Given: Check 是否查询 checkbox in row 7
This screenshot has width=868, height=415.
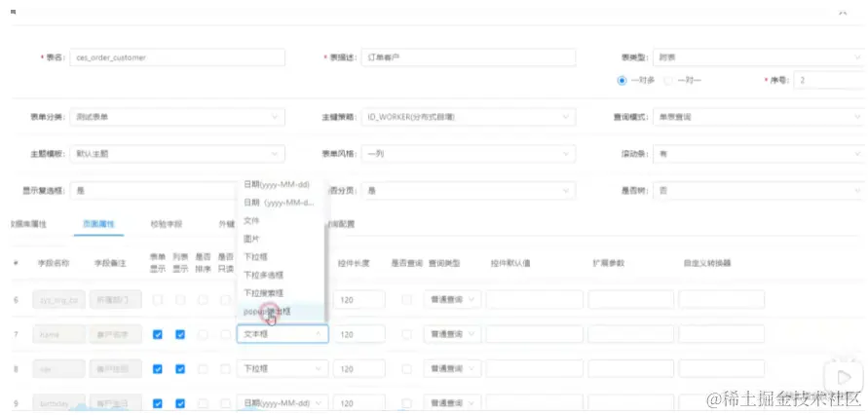Looking at the screenshot, I should point(407,334).
